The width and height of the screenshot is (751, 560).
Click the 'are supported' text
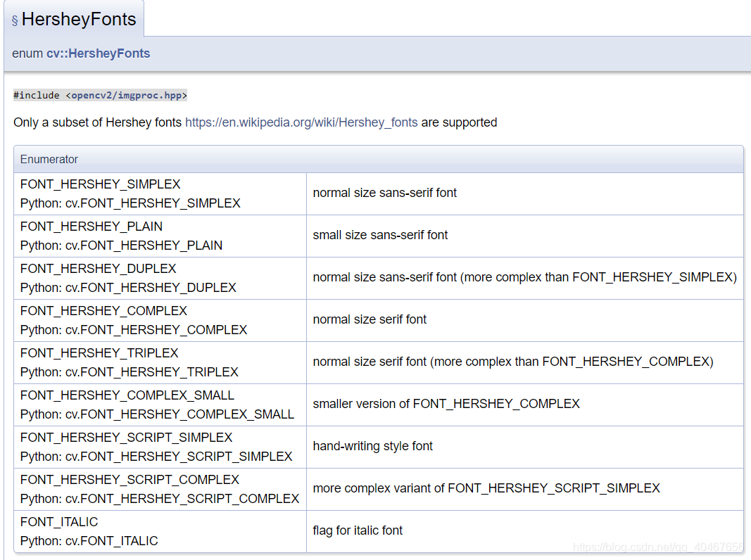459,122
